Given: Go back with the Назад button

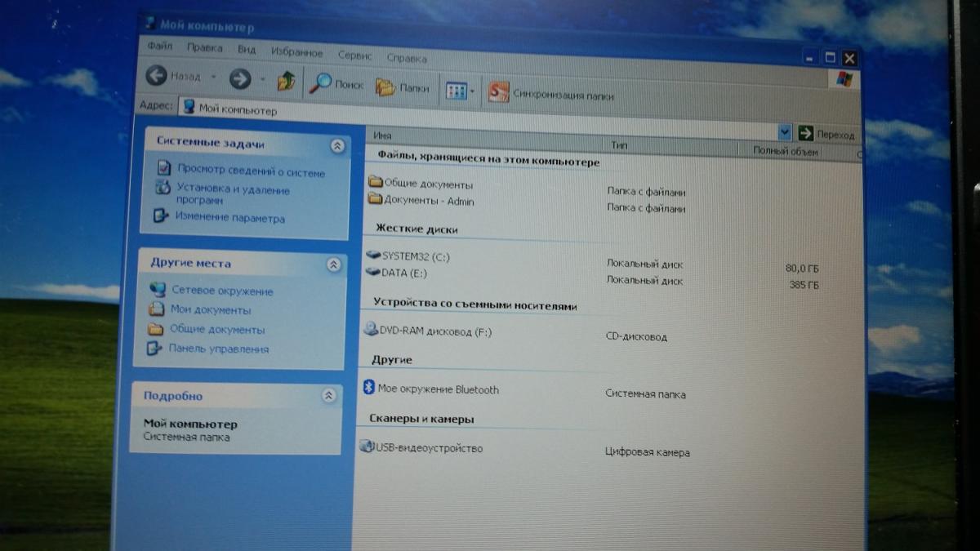Looking at the screenshot, I should point(173,78).
